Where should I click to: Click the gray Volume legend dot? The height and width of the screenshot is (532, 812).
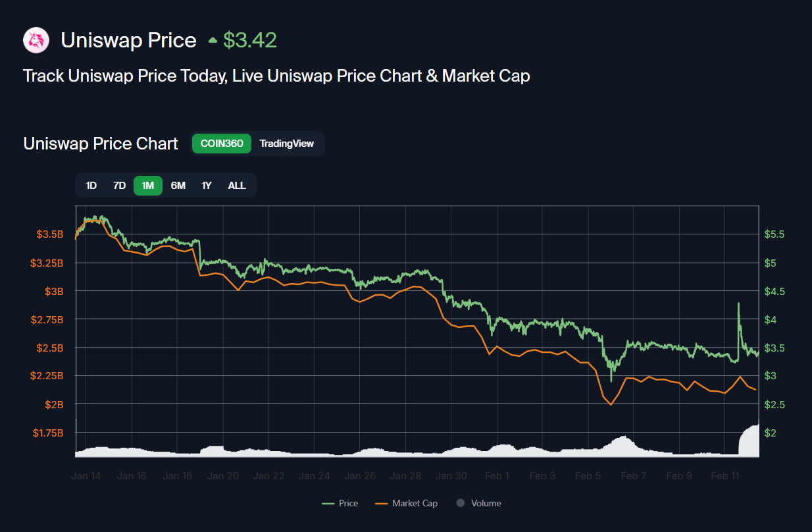[x=461, y=503]
